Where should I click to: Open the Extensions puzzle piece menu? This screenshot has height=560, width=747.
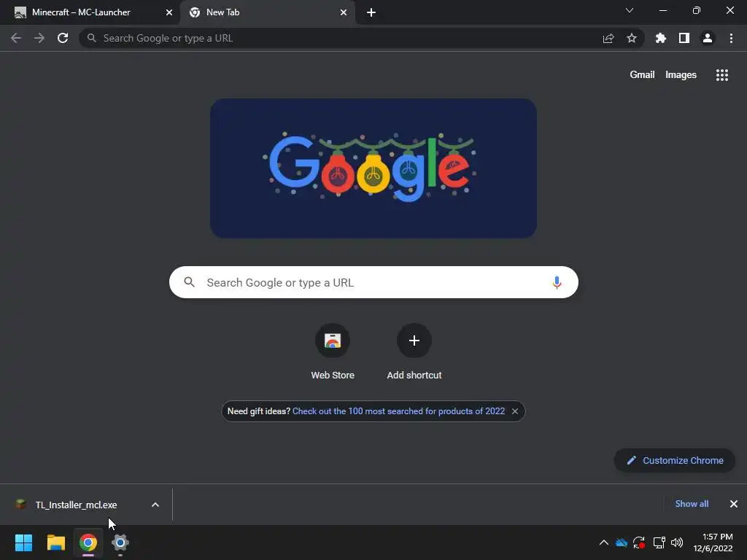point(661,38)
